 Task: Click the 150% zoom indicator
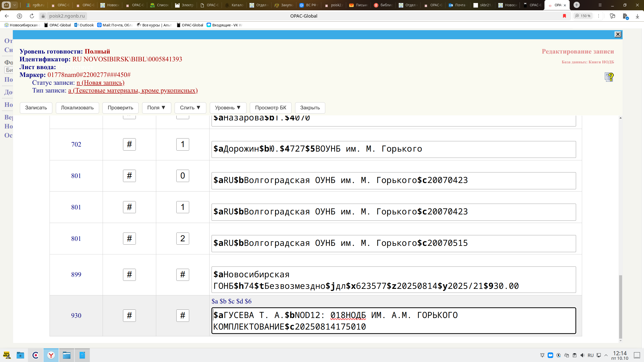click(x=583, y=16)
